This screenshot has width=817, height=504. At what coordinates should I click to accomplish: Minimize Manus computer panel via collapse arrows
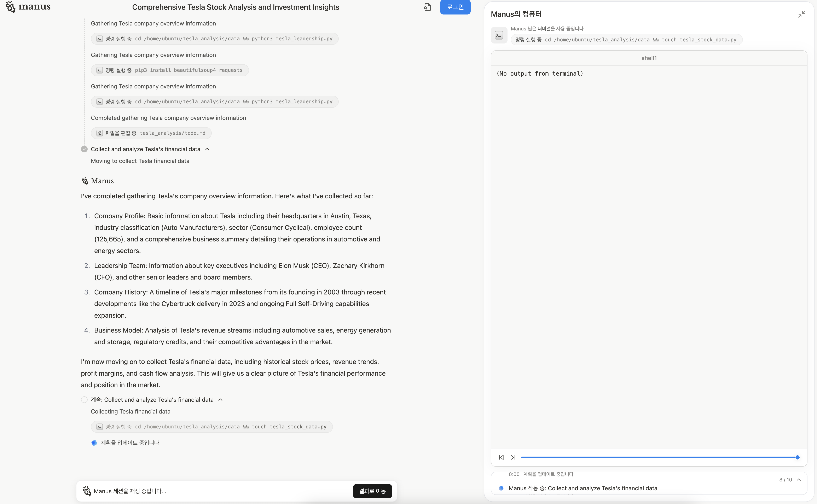[801, 14]
